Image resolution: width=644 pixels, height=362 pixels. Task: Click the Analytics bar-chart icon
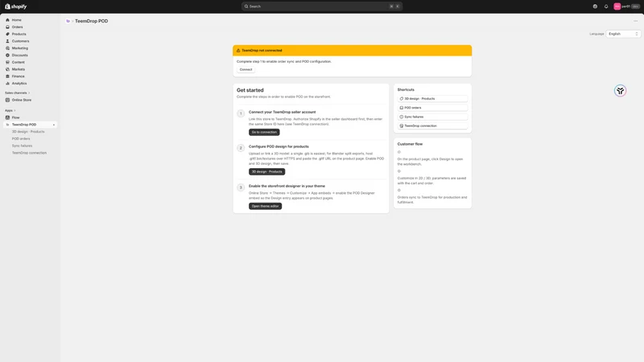pos(7,84)
